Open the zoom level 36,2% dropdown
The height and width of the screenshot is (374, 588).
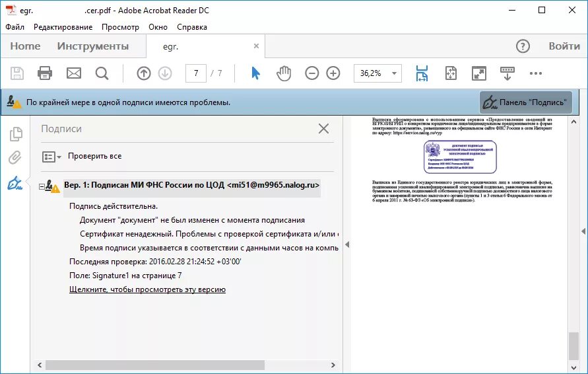(x=394, y=73)
